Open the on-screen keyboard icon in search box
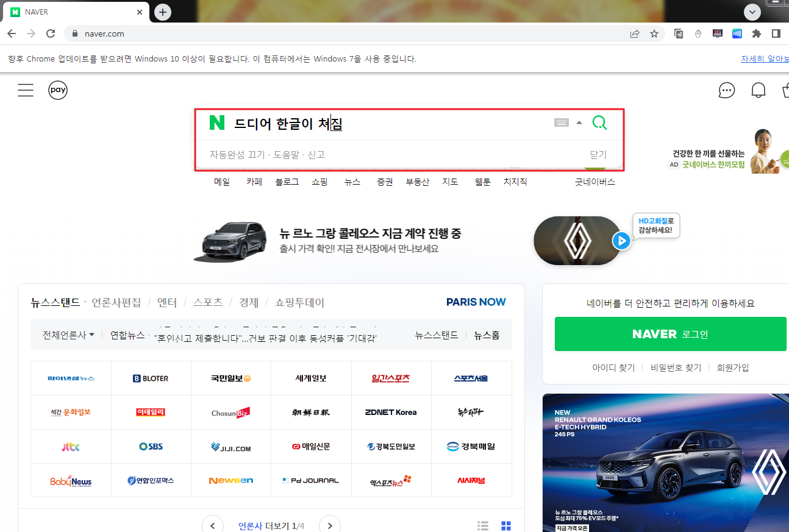The width and height of the screenshot is (789, 532). pyautogui.click(x=562, y=122)
